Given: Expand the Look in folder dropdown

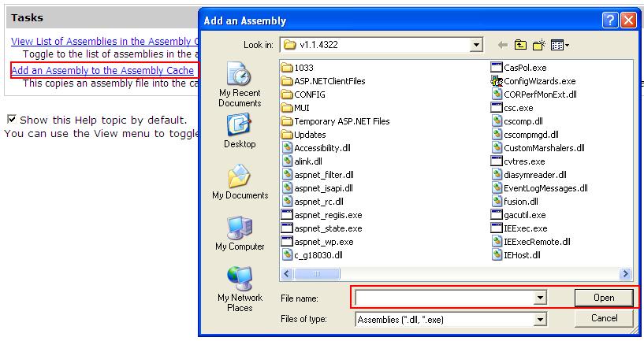Looking at the screenshot, I should 475,45.
